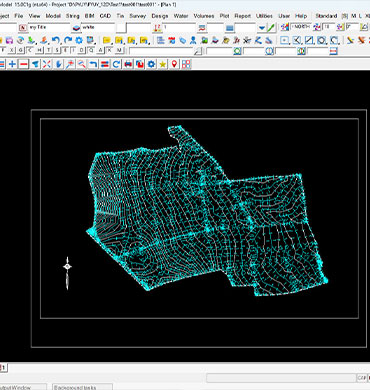
Task: Click the north arrow symbol in plan view
Action: 67,273
